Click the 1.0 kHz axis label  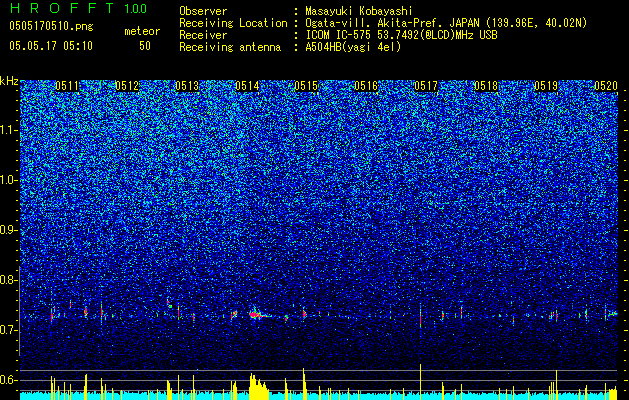[x=9, y=180]
